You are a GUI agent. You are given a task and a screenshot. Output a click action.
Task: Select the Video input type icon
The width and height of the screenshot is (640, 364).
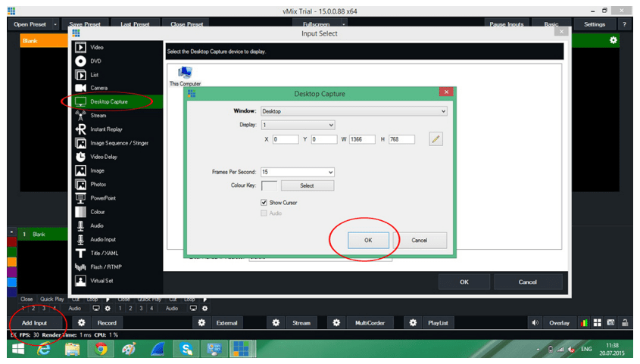coord(80,47)
